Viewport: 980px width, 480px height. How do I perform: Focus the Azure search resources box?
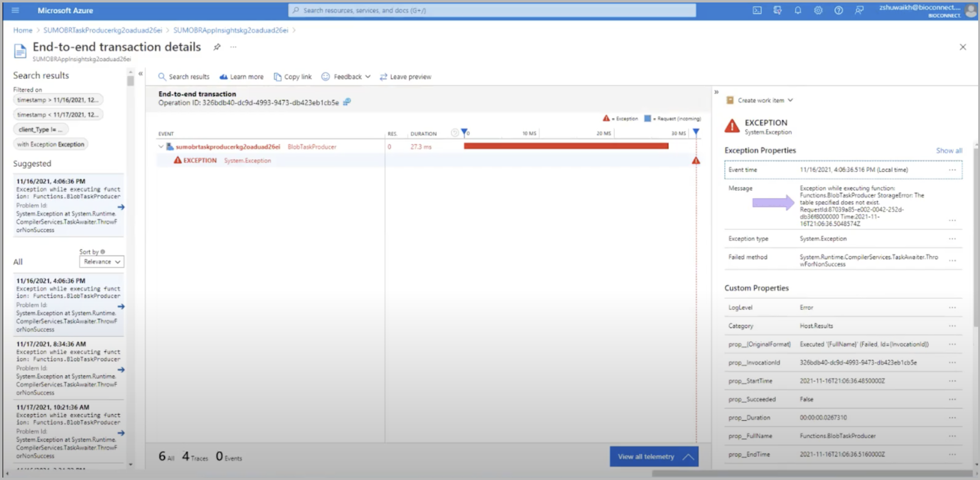pos(492,10)
